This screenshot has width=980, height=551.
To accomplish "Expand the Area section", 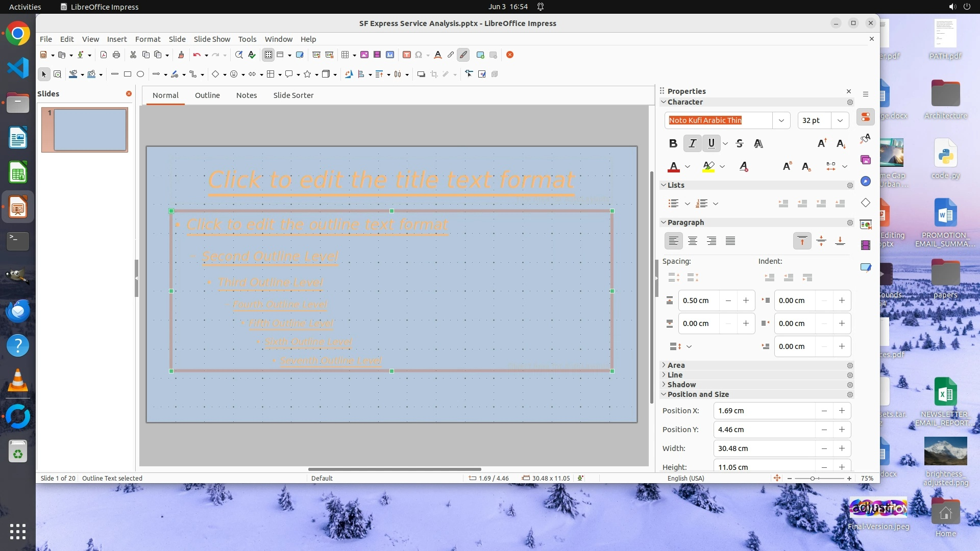I will coord(676,365).
